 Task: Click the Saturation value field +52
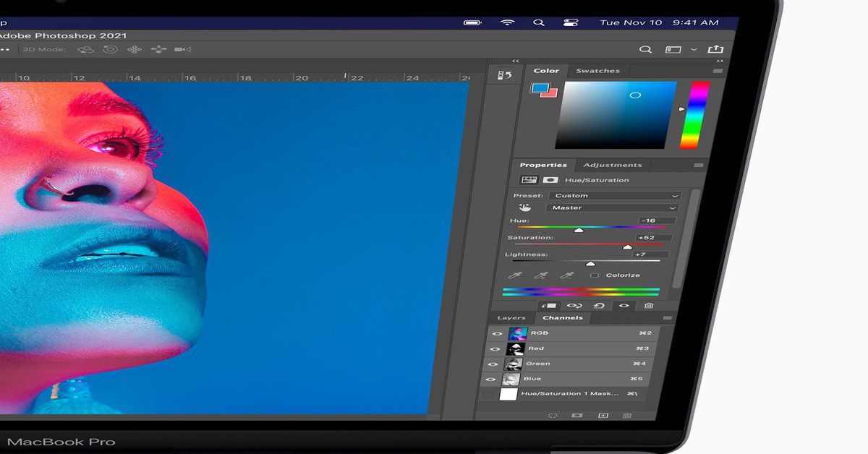654,237
